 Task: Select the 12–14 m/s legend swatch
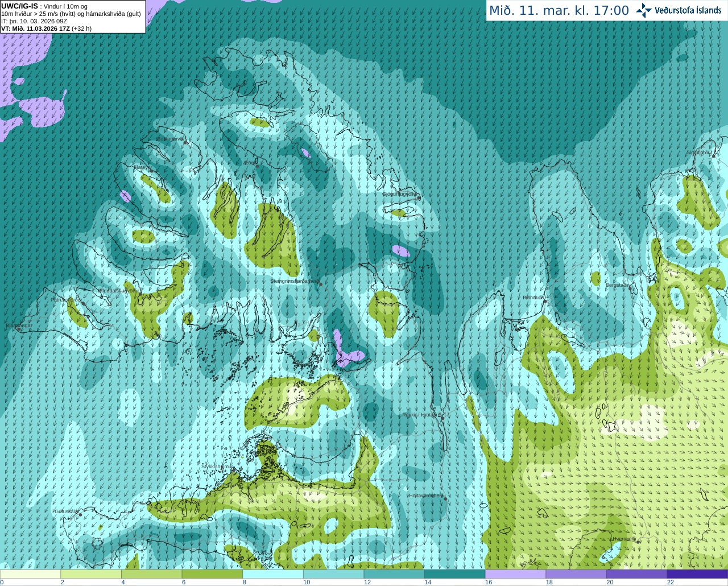point(394,574)
